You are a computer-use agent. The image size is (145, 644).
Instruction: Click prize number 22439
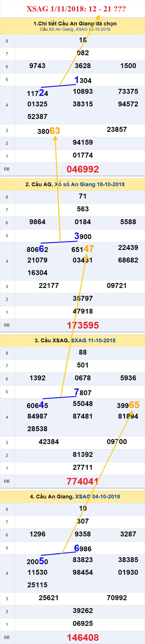pyautogui.click(x=128, y=248)
